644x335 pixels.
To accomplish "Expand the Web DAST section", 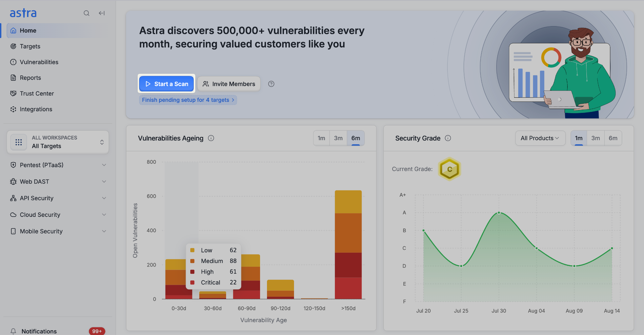I will pyautogui.click(x=58, y=182).
